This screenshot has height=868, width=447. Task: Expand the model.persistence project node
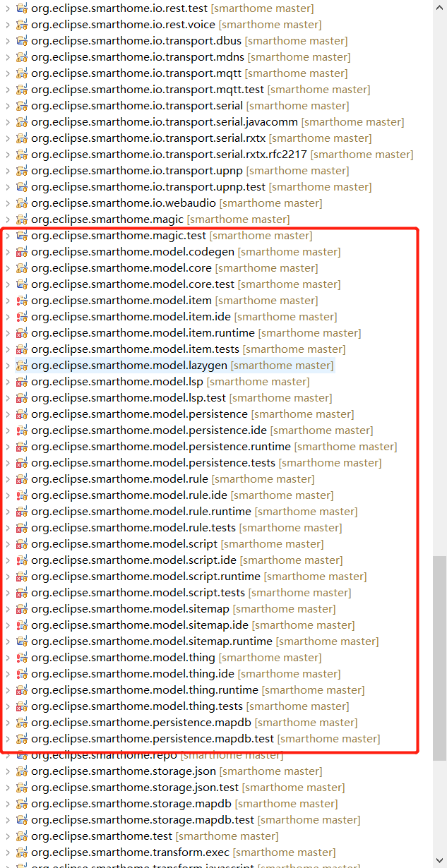pos(8,414)
